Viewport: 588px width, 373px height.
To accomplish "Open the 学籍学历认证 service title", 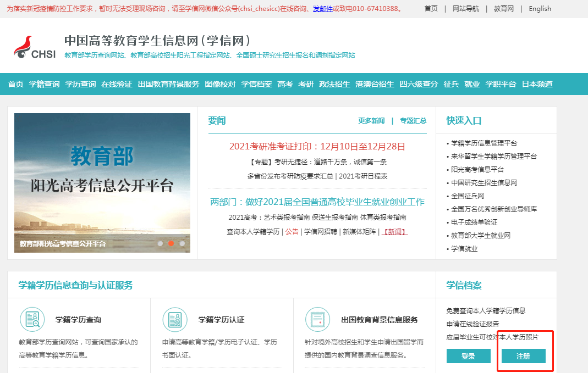I will (x=221, y=320).
